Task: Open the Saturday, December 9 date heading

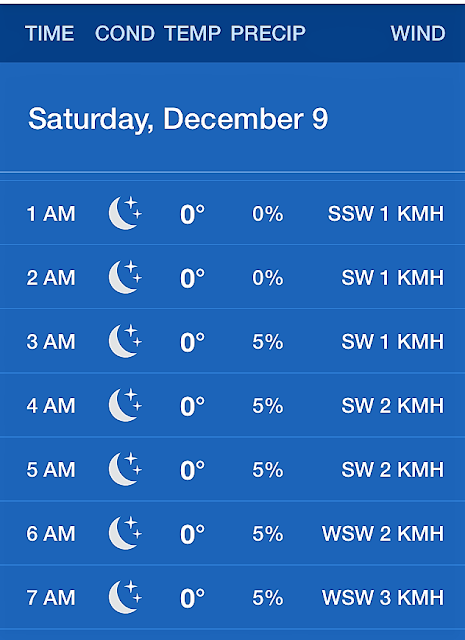Action: tap(178, 119)
